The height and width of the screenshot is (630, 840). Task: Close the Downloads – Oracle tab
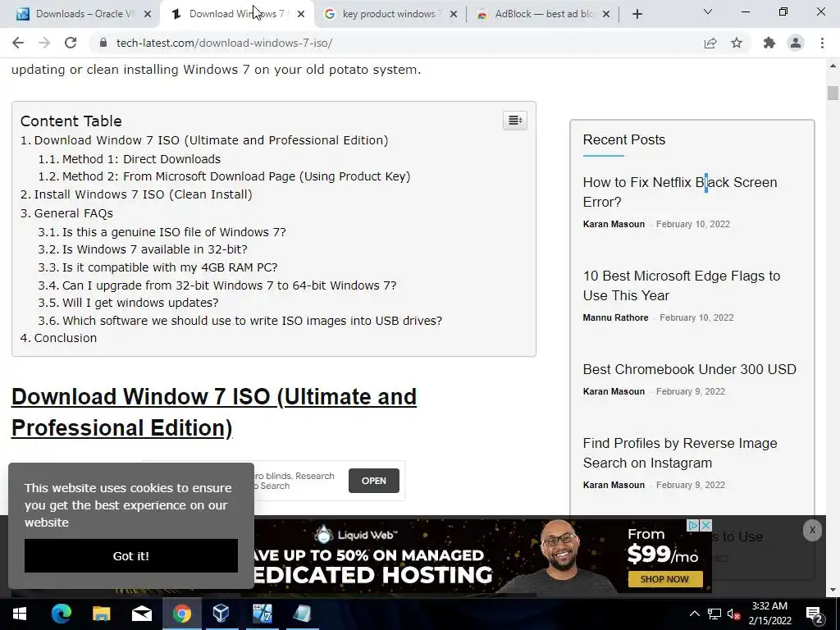148,14
